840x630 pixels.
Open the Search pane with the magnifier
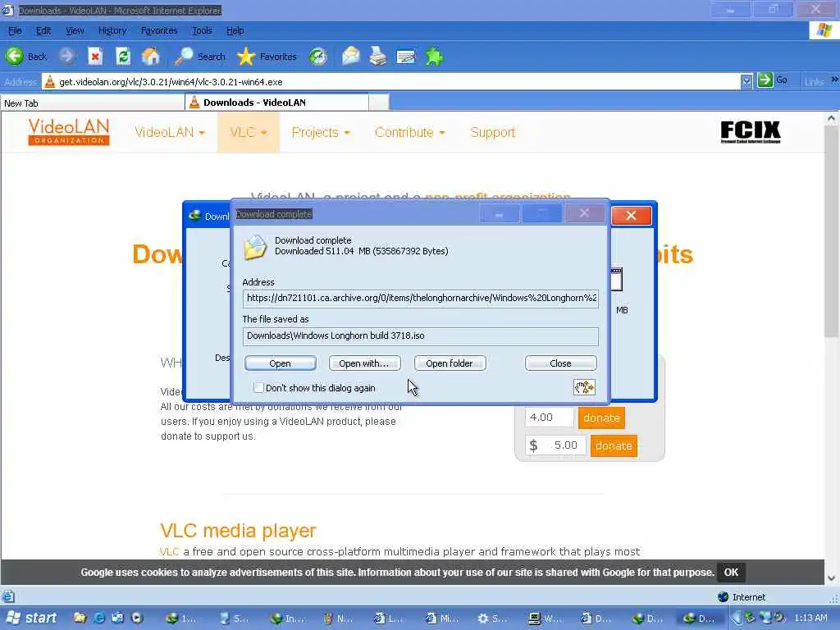click(200, 57)
